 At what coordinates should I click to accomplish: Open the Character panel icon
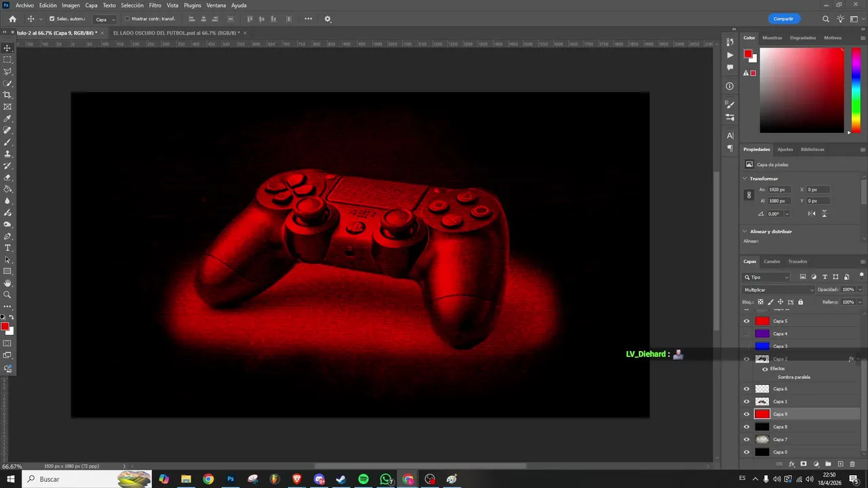coord(730,136)
